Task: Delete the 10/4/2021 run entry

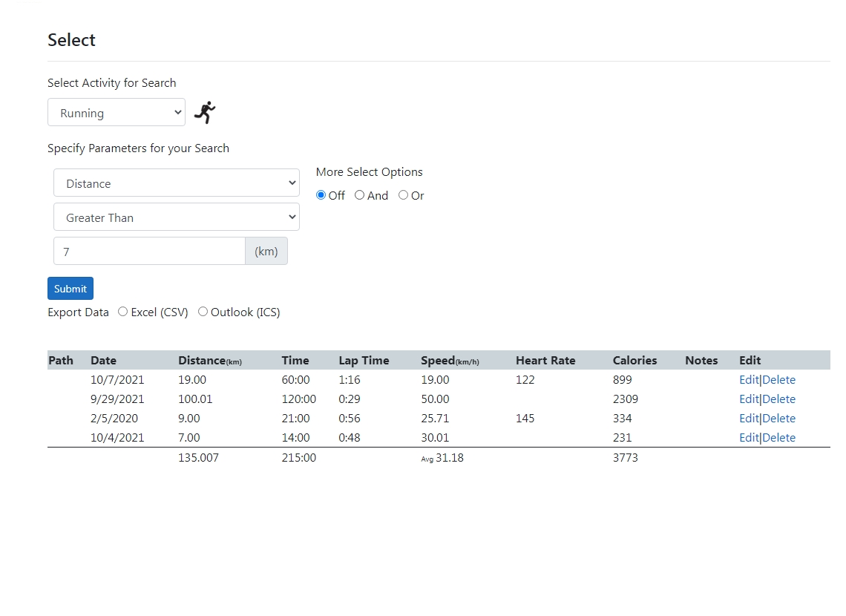Action: [778, 438]
